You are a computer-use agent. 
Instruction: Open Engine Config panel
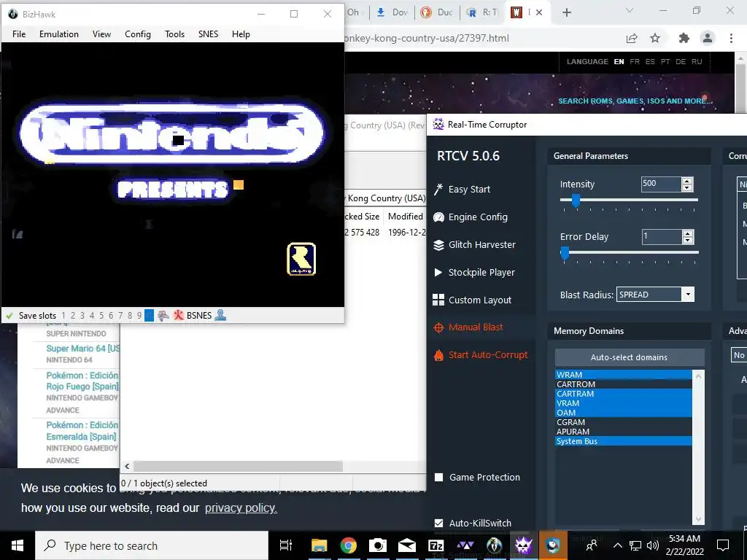tap(471, 217)
